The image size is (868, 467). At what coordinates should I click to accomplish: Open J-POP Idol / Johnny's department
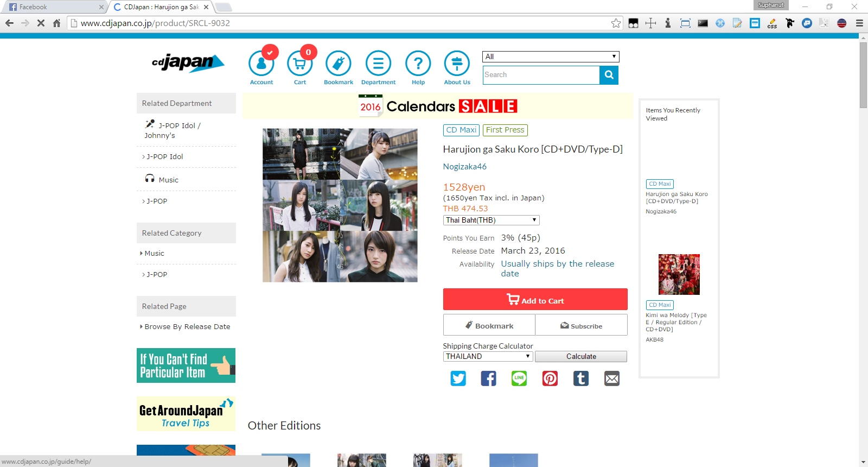pos(173,130)
